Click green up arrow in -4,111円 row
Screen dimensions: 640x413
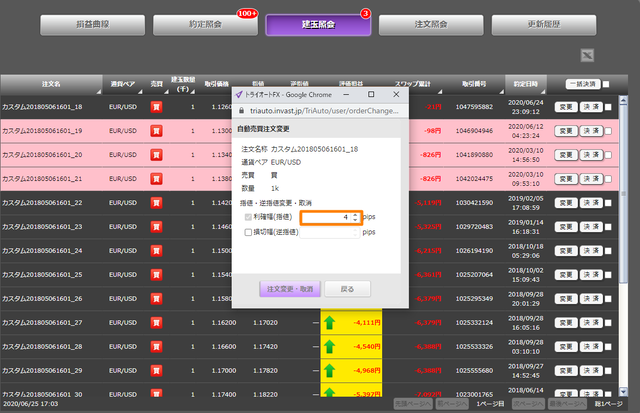[329, 323]
